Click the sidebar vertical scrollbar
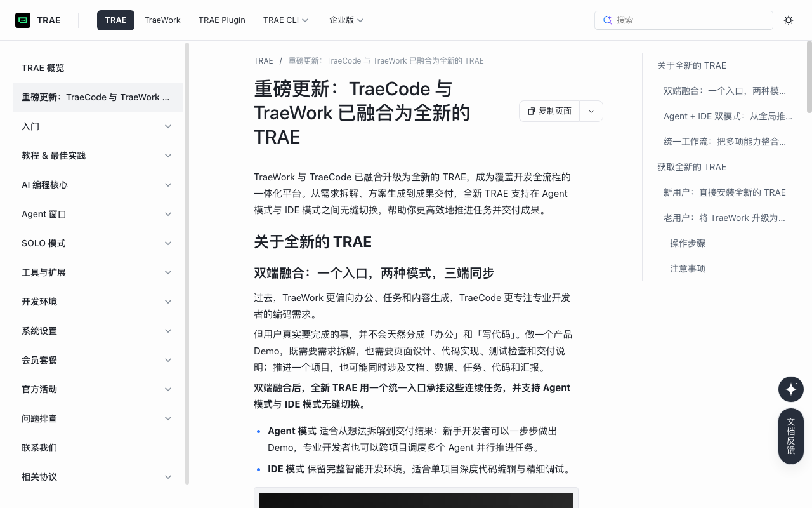 [x=187, y=264]
